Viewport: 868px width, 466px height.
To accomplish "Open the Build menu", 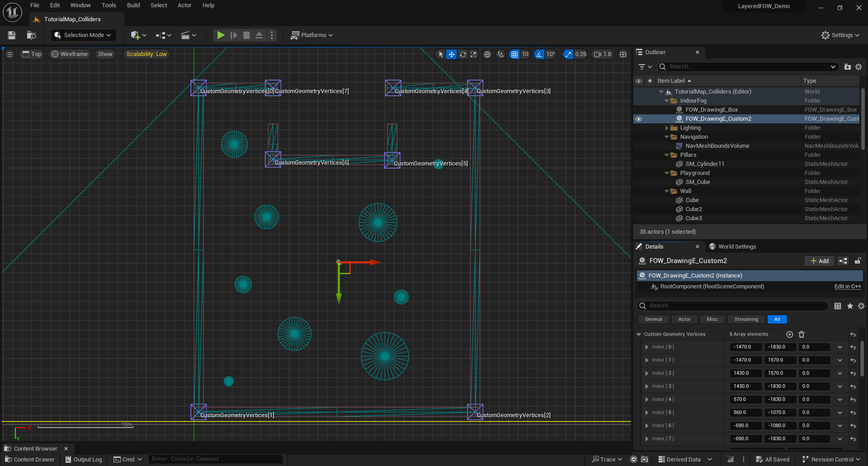I will (133, 5).
